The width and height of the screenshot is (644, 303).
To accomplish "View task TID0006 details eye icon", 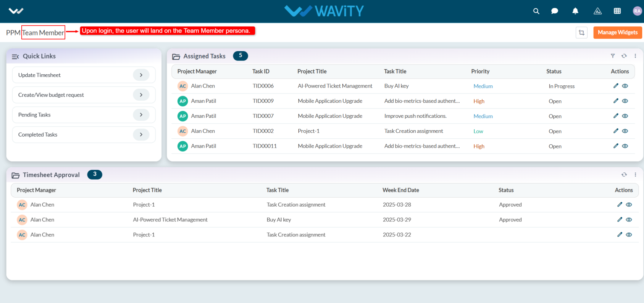I will [x=625, y=86].
